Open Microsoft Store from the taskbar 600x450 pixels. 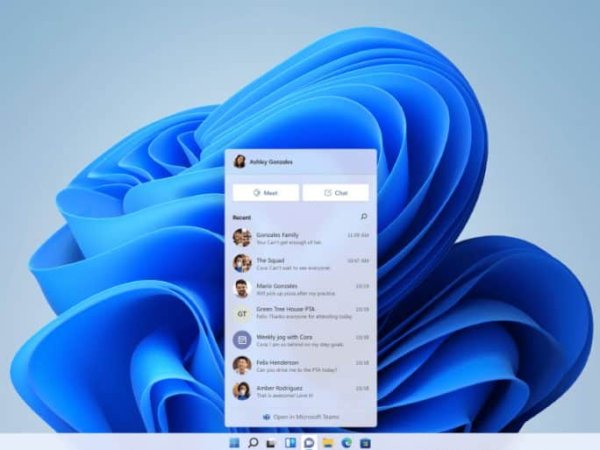pos(365,441)
